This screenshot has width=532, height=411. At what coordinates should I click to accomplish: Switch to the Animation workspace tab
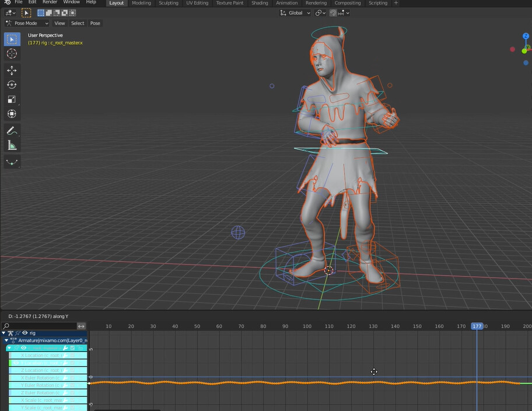(x=286, y=3)
